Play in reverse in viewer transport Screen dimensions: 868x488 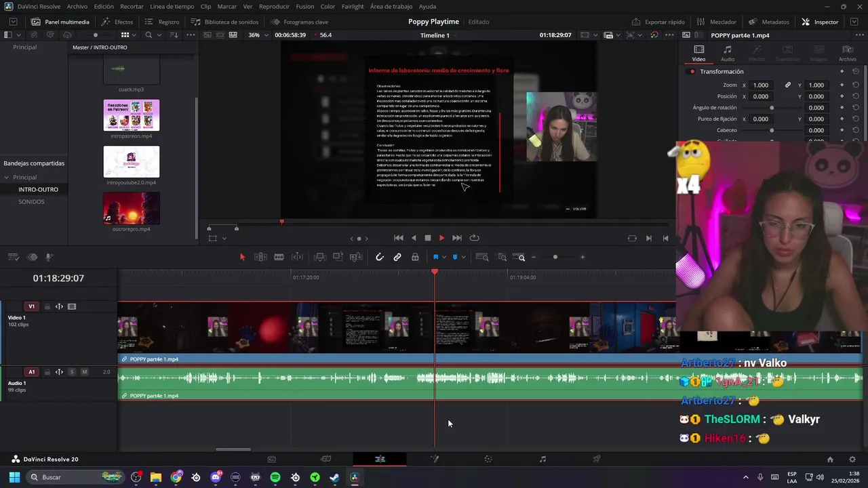414,238
